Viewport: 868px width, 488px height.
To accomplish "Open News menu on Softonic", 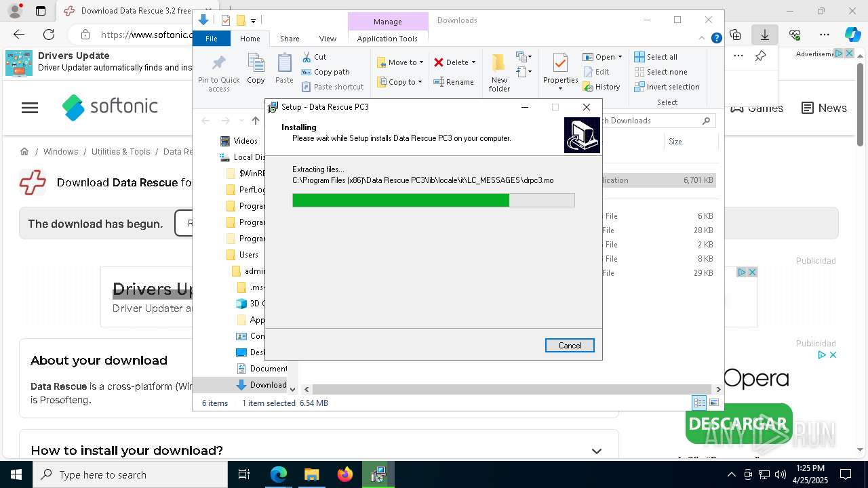I will tap(824, 108).
